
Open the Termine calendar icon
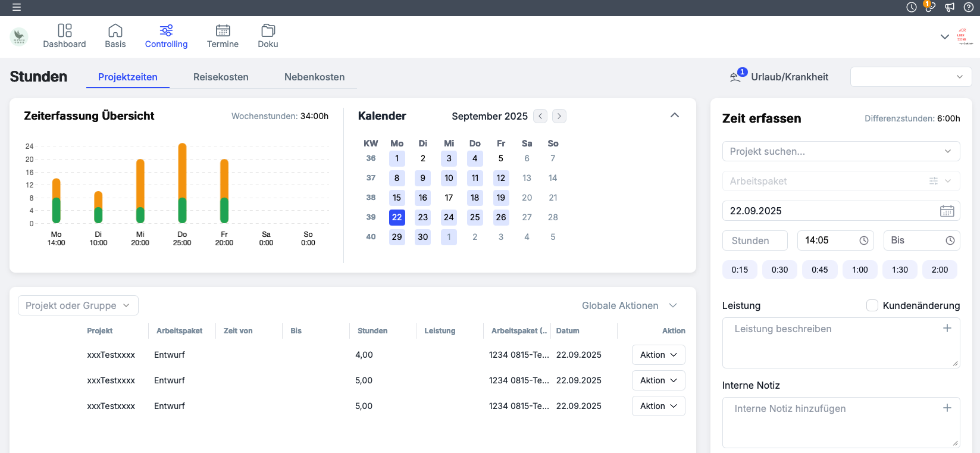point(223,30)
